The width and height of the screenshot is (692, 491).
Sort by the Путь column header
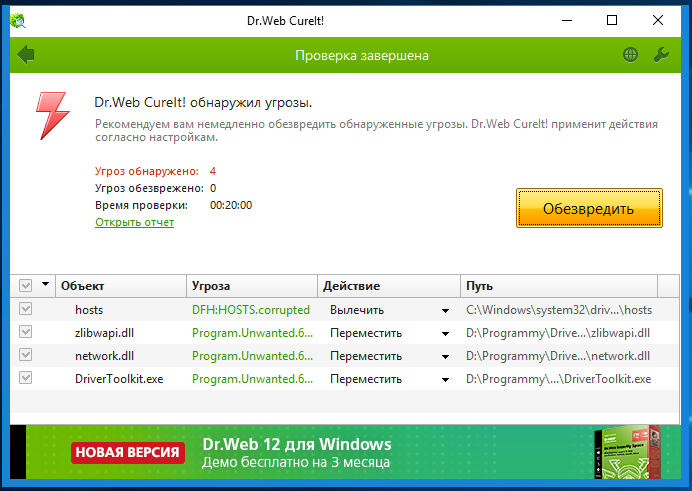[559, 286]
